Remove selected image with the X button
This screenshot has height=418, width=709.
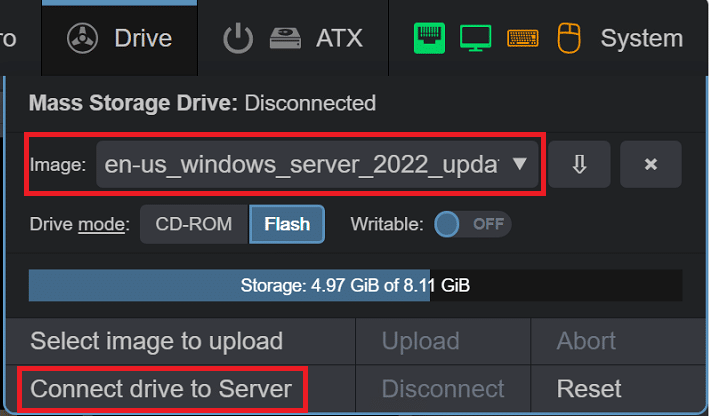pyautogui.click(x=651, y=164)
